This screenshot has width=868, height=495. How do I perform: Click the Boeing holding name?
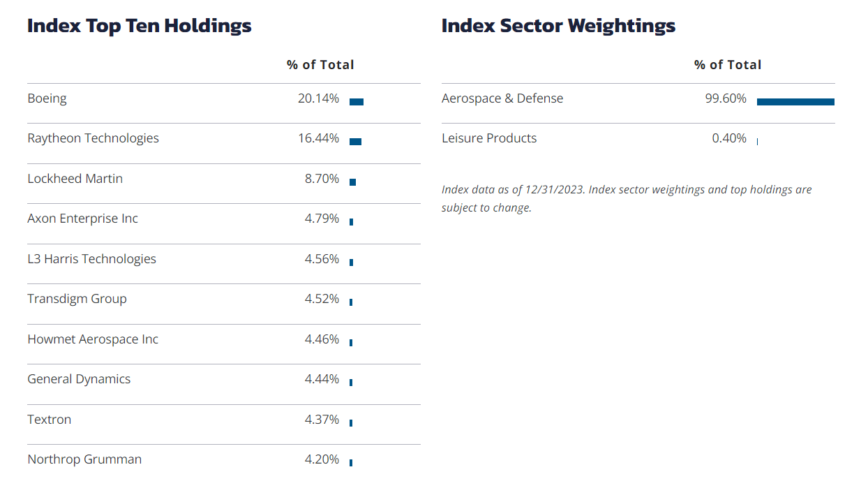tap(47, 98)
